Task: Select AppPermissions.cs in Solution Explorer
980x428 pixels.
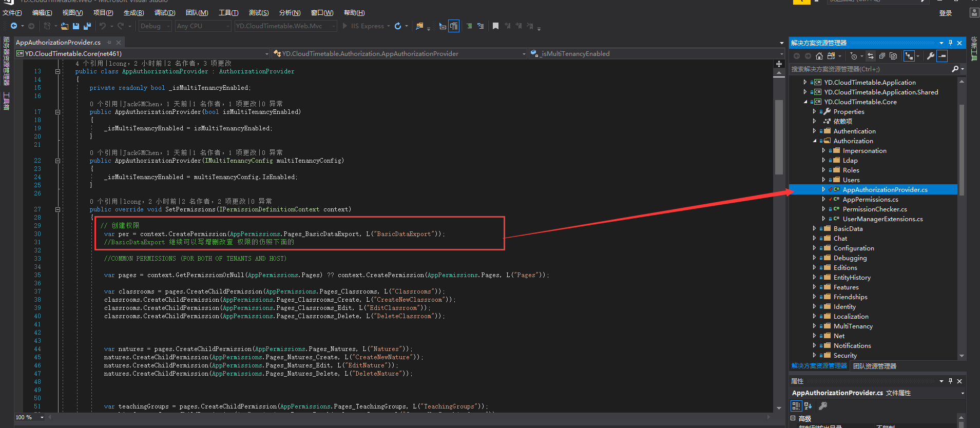Action: click(870, 199)
